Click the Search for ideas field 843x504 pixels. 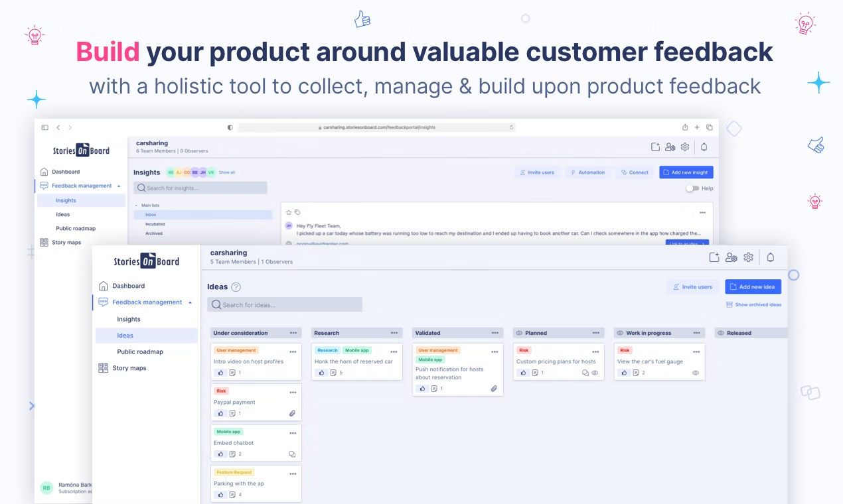pyautogui.click(x=285, y=305)
